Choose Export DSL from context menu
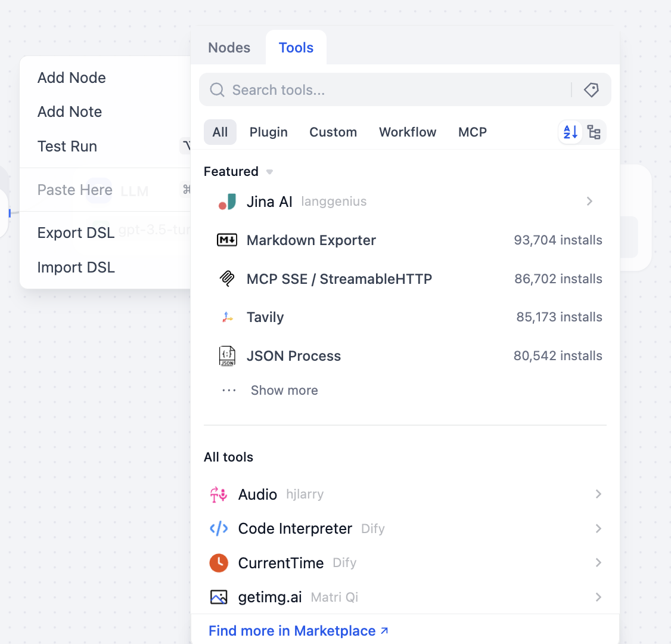 point(76,233)
